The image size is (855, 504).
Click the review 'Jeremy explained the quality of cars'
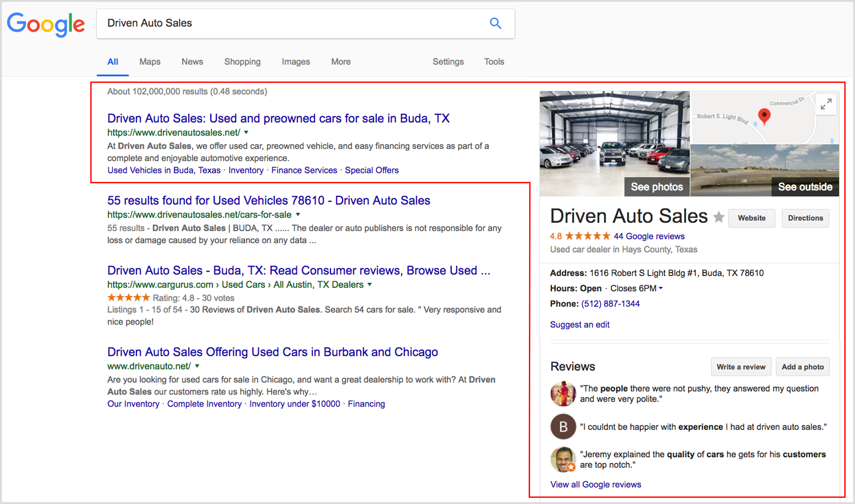tap(702, 460)
